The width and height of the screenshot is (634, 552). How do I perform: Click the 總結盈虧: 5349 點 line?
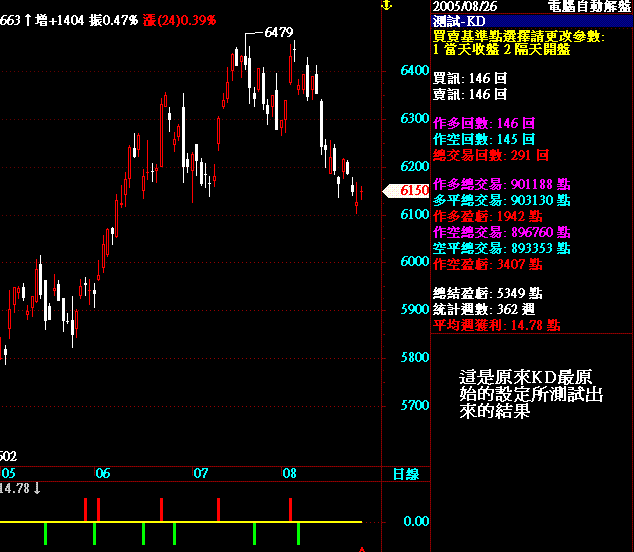[487, 293]
